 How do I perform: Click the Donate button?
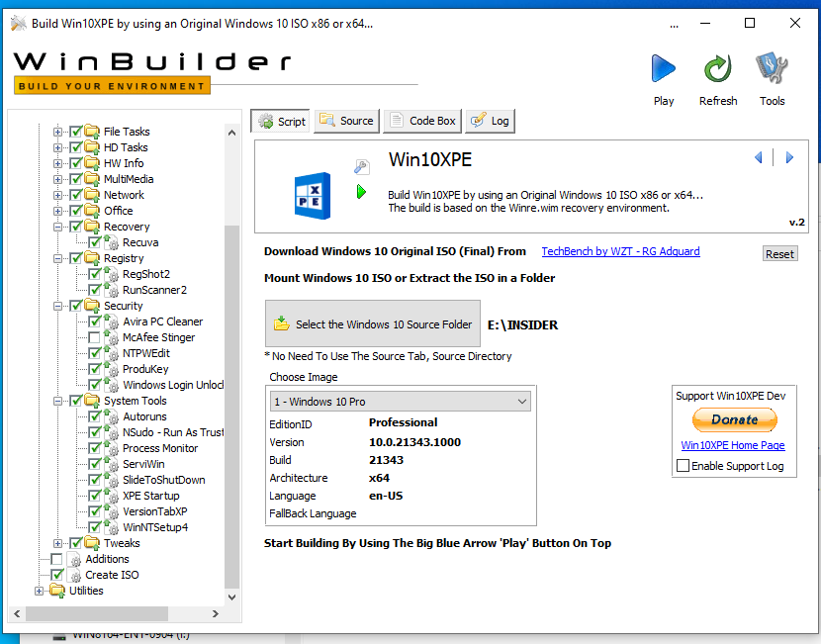[735, 419]
